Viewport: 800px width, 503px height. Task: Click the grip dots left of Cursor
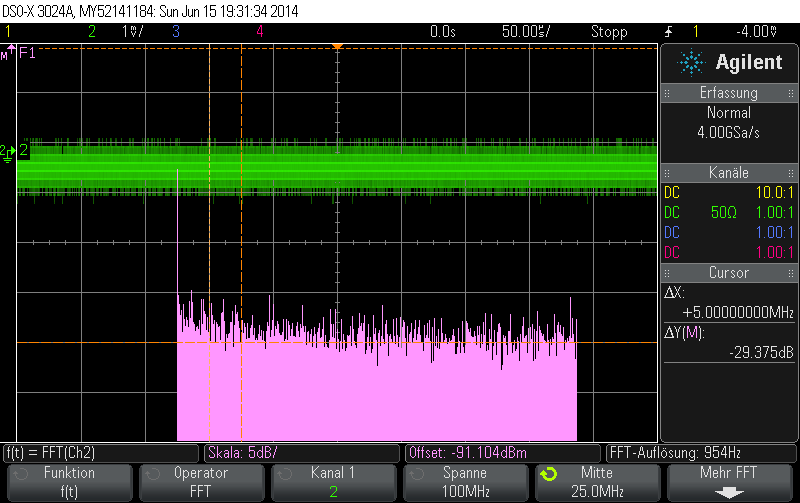point(667,273)
